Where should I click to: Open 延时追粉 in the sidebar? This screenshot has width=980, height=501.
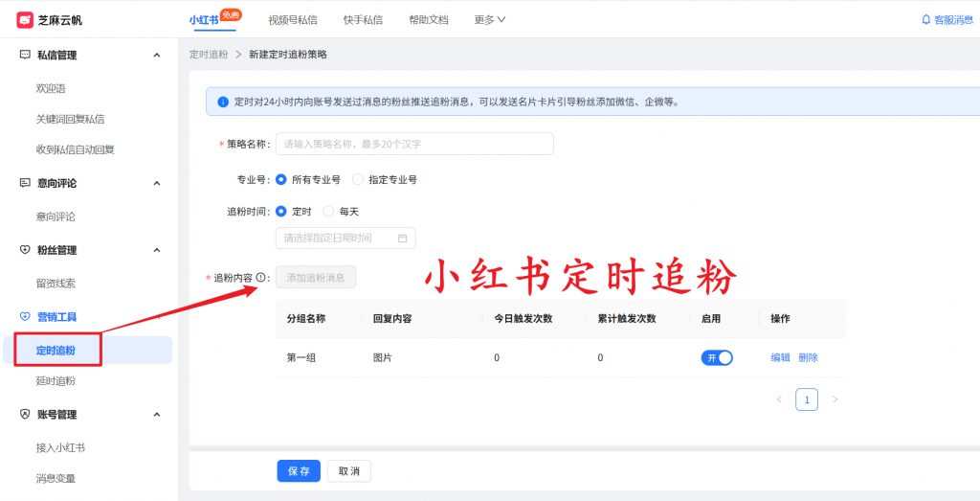(56, 381)
